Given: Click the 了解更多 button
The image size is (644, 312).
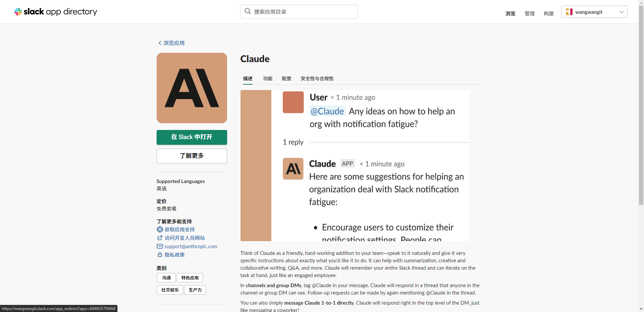Looking at the screenshot, I should tap(192, 156).
